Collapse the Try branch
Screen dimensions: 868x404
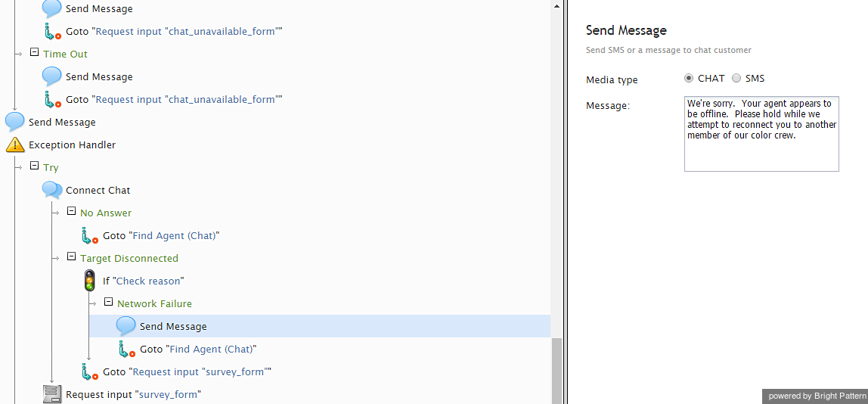click(34, 166)
